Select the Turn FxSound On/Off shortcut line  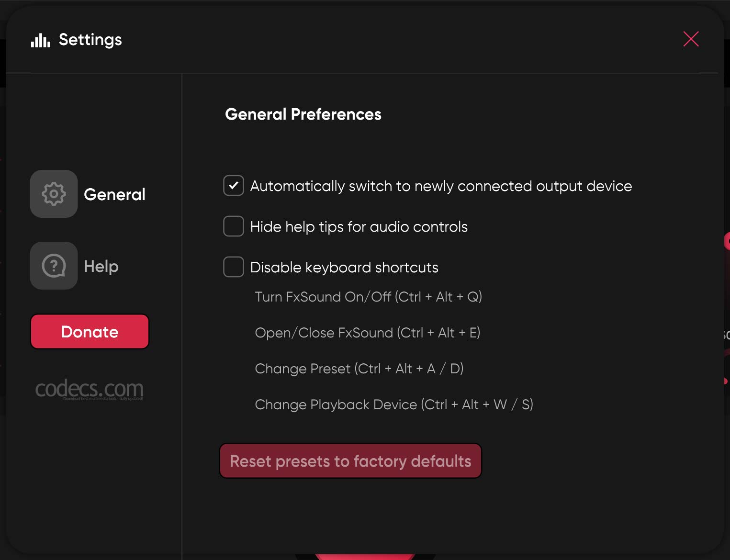(368, 297)
